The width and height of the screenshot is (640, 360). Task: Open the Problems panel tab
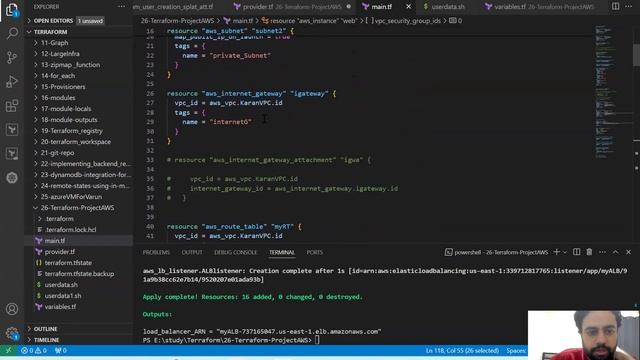tap(156, 252)
